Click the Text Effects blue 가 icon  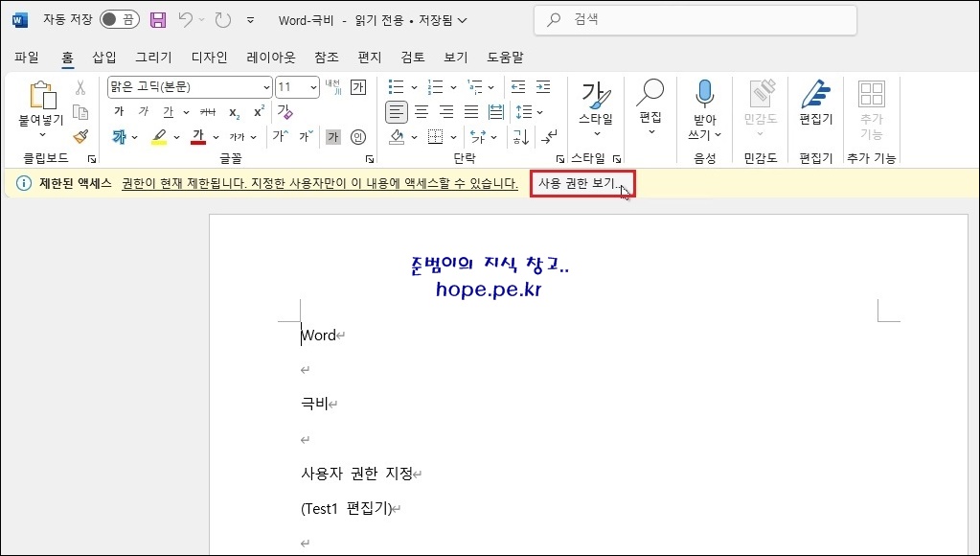(x=120, y=136)
